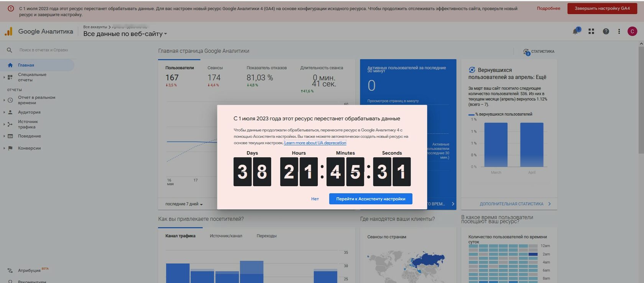Open Learn more about UA deprecation link
This screenshot has width=644, height=283.
[x=315, y=143]
